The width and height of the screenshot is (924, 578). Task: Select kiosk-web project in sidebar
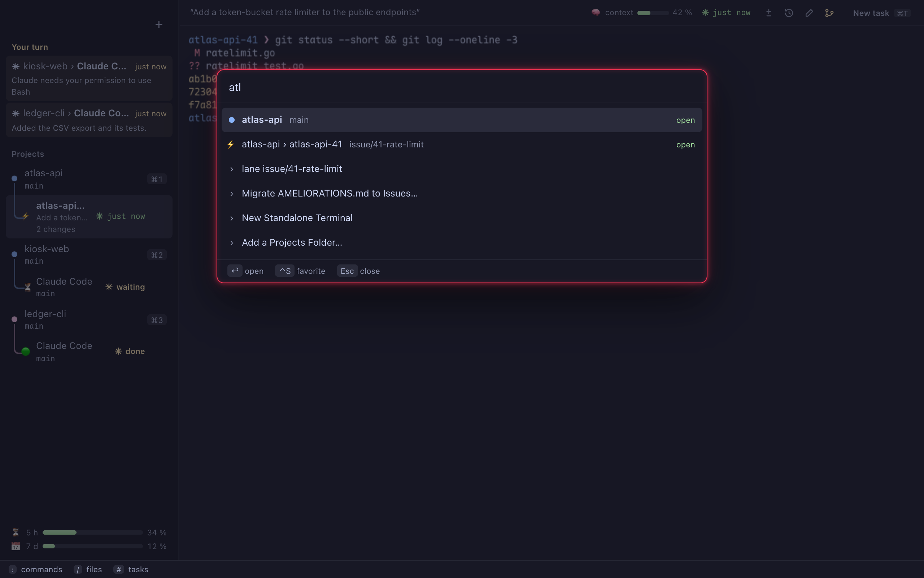pyautogui.click(x=89, y=255)
